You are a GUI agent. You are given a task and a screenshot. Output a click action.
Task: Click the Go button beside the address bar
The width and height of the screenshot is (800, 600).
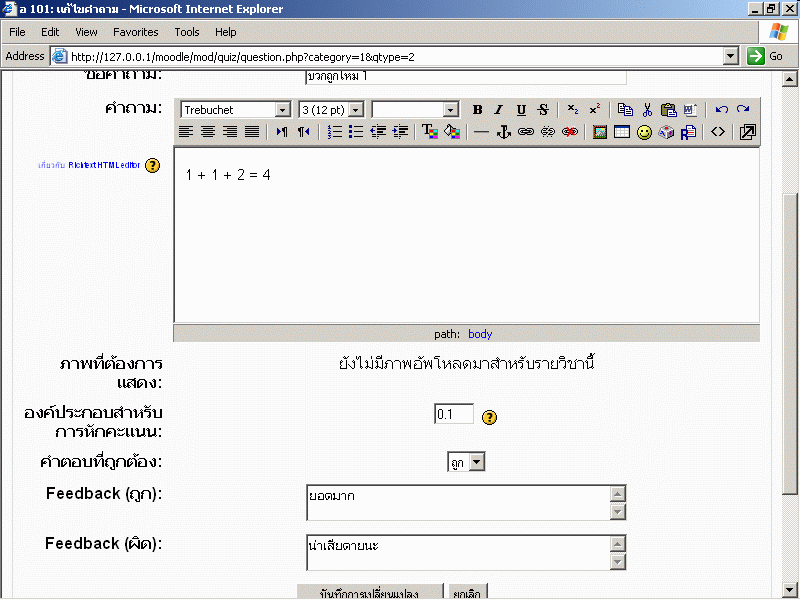tap(766, 56)
